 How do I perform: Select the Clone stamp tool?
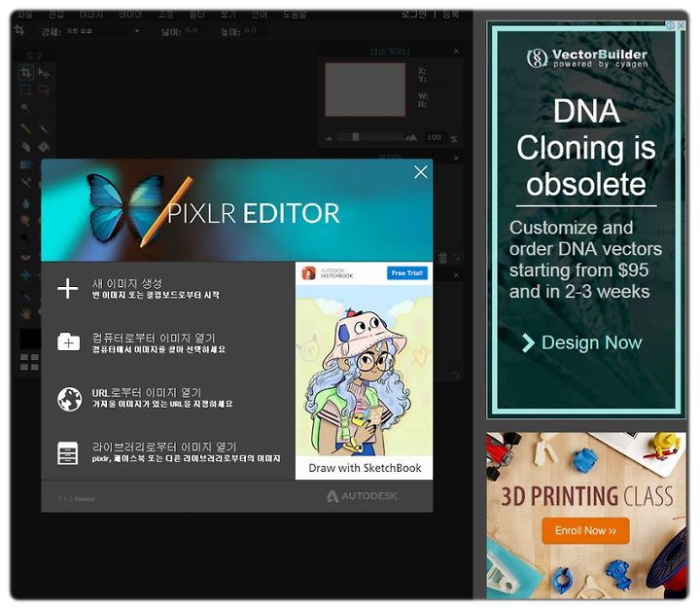(x=25, y=182)
